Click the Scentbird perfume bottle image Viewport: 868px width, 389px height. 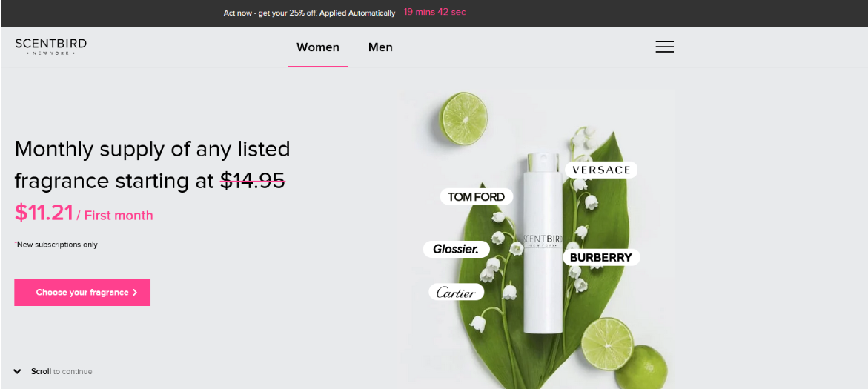pyautogui.click(x=542, y=244)
